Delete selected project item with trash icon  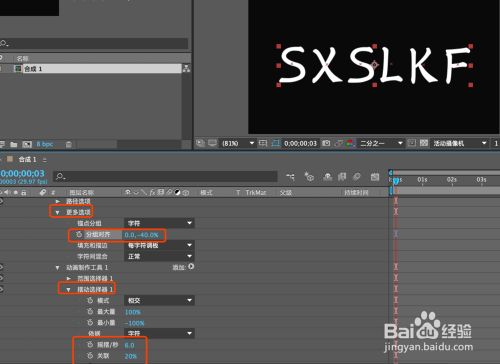click(x=68, y=144)
